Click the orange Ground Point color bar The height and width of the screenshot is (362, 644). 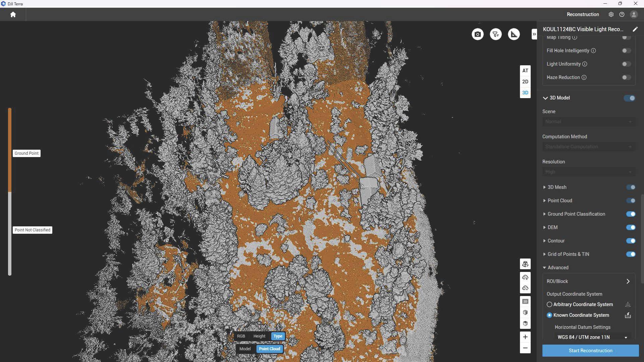click(10, 150)
